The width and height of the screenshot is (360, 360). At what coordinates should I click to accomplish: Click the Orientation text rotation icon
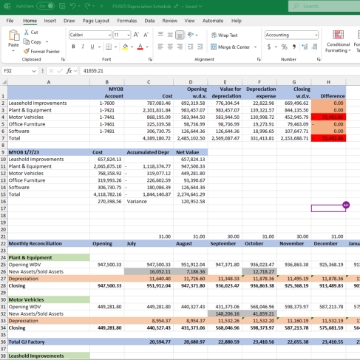(x=190, y=35)
